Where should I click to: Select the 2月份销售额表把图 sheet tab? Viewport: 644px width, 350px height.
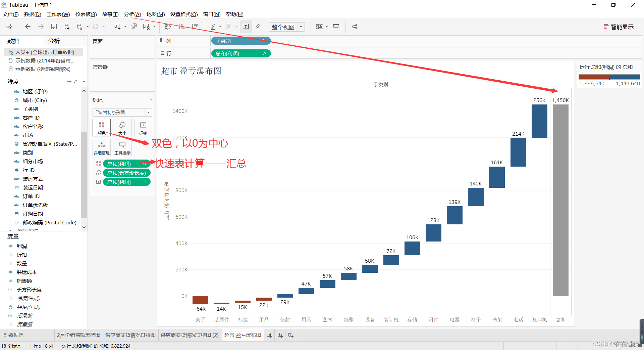[x=78, y=335]
